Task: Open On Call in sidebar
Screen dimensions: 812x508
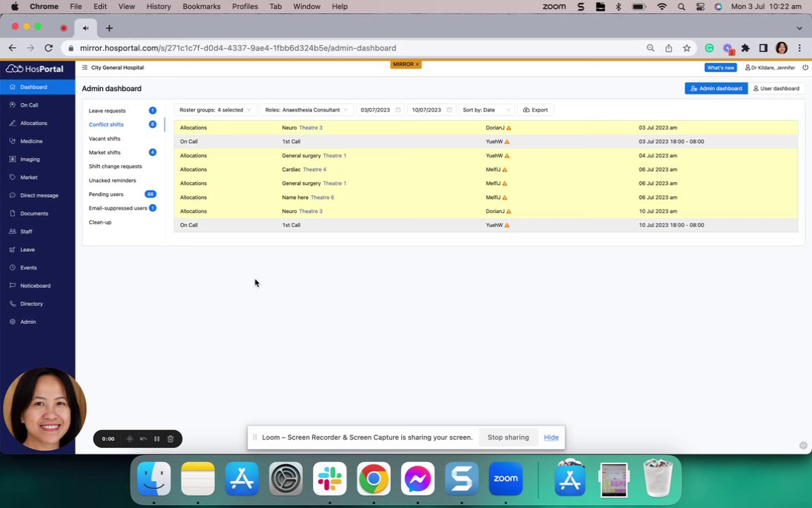Action: [37, 105]
